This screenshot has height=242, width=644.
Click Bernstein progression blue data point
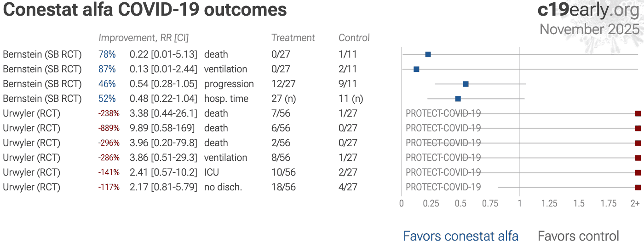466,84
